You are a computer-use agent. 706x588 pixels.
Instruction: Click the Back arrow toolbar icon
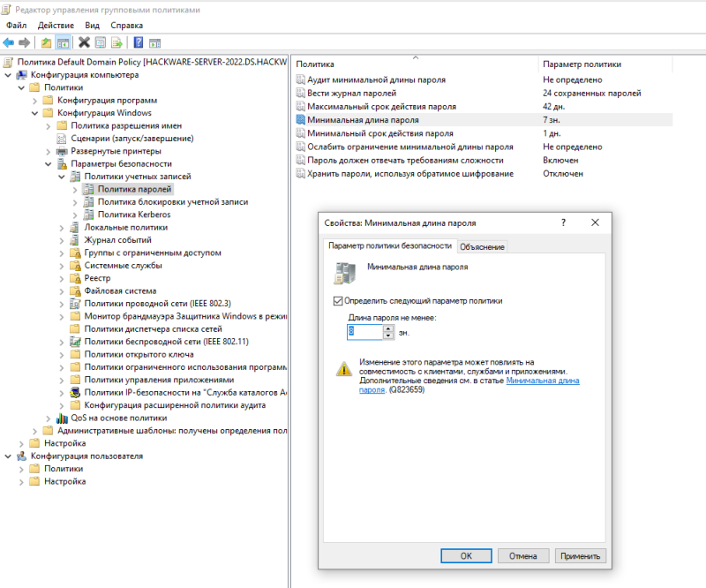tap(9, 42)
